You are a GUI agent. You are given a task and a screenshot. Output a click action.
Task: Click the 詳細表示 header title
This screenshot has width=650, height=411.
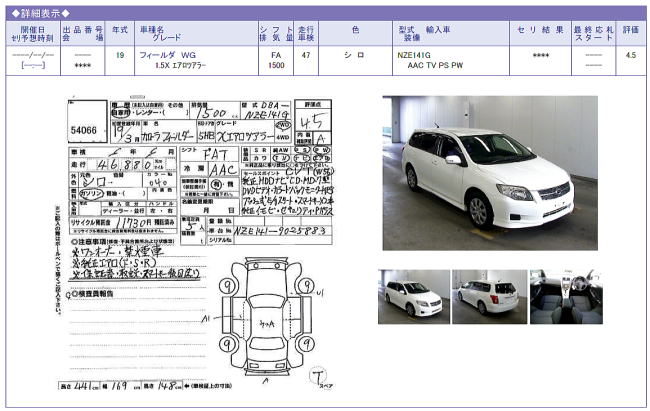(x=41, y=14)
